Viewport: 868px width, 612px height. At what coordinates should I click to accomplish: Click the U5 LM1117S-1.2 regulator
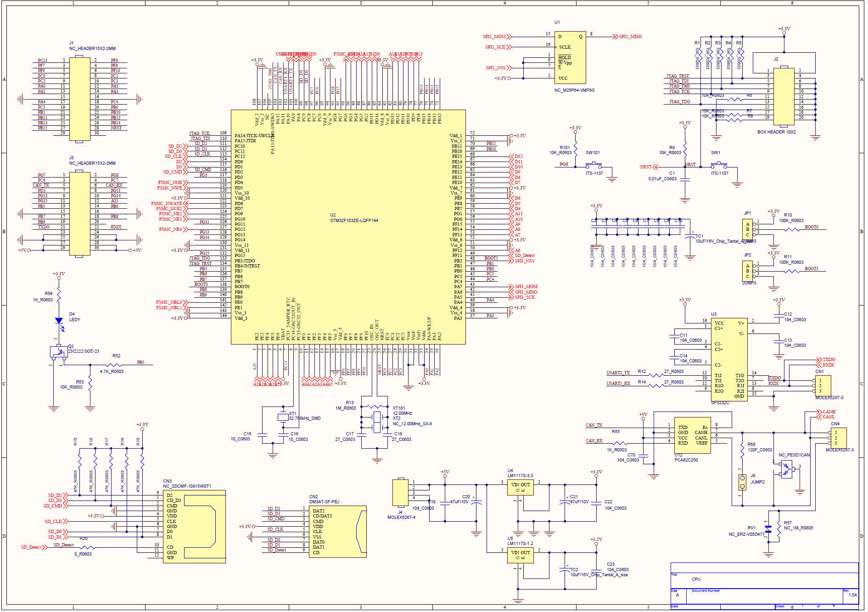click(x=521, y=555)
